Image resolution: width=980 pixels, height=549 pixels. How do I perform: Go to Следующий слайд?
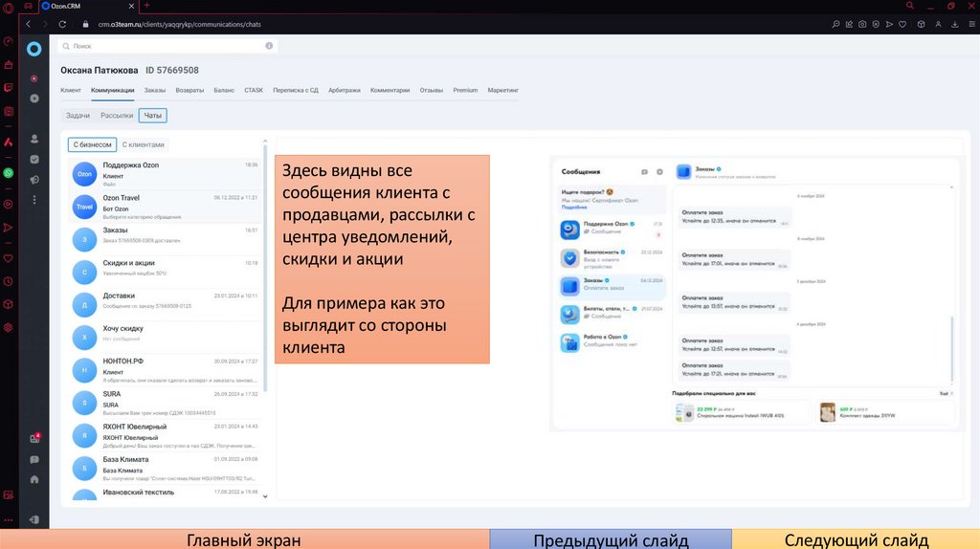(856, 539)
